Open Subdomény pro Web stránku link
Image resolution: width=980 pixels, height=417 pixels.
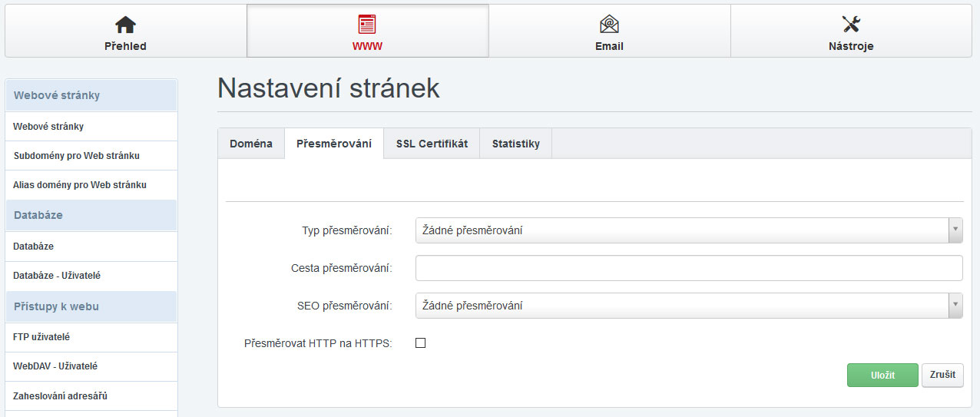(77, 156)
